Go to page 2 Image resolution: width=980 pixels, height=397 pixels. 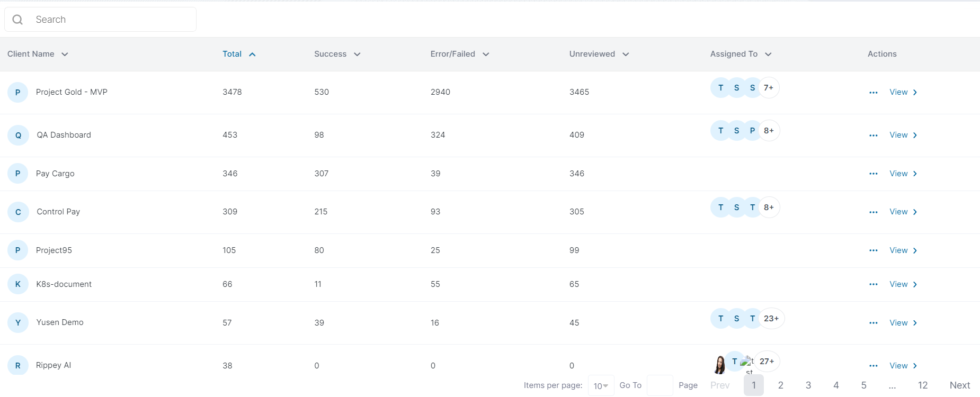click(x=780, y=385)
